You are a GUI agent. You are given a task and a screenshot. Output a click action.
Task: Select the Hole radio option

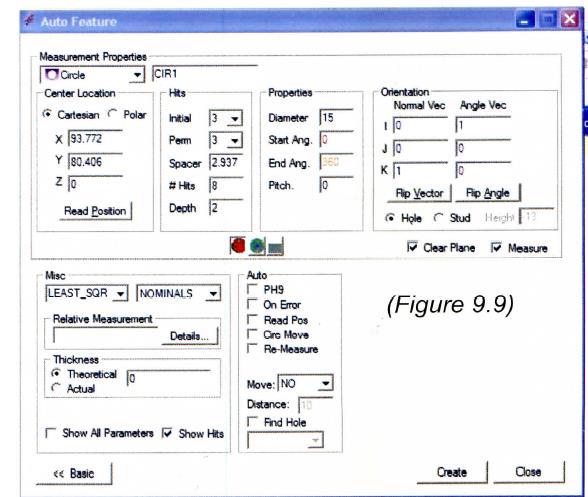(390, 218)
